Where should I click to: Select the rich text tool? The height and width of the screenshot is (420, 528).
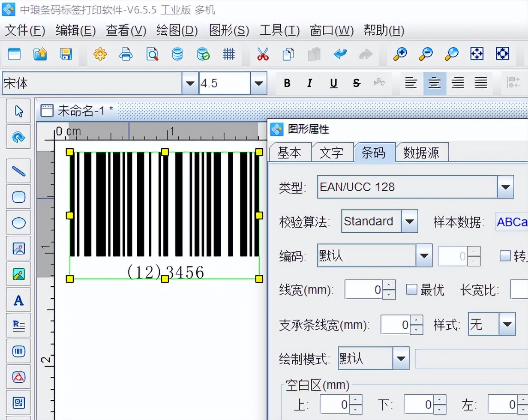[x=18, y=326]
